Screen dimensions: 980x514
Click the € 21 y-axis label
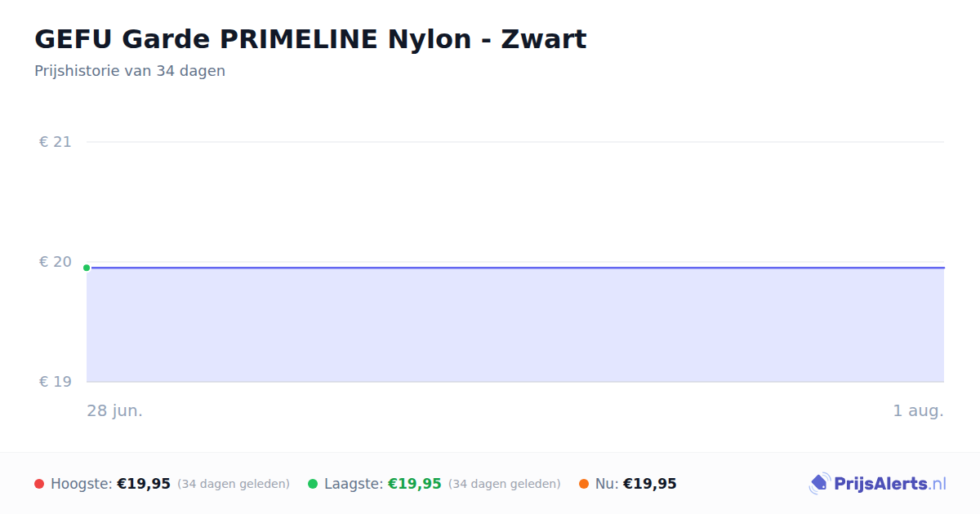point(56,142)
